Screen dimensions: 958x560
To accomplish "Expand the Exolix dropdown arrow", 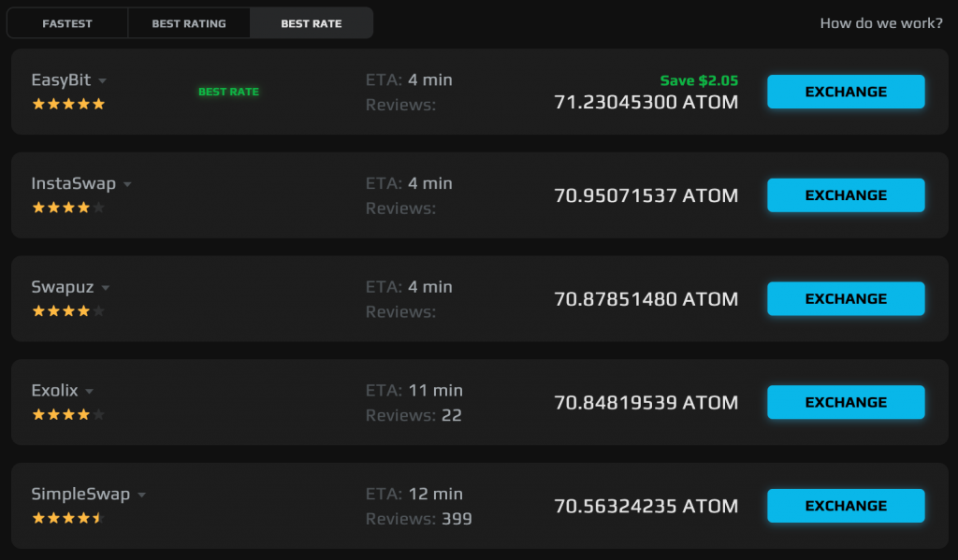I will click(89, 392).
